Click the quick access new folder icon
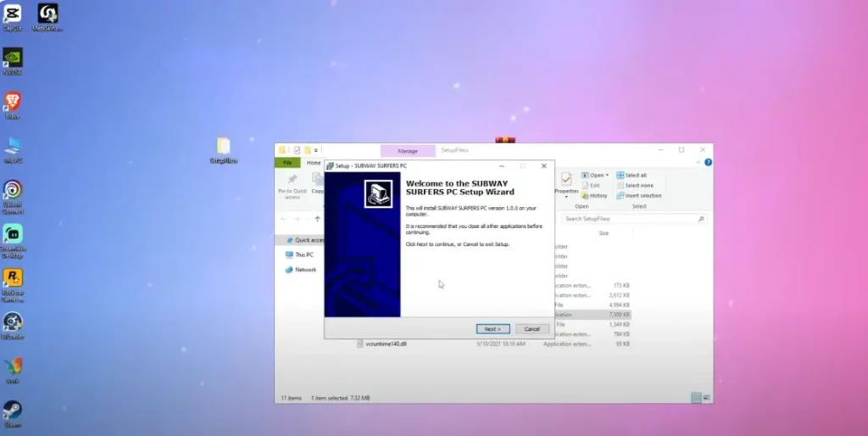This screenshot has width=868, height=436. (307, 150)
